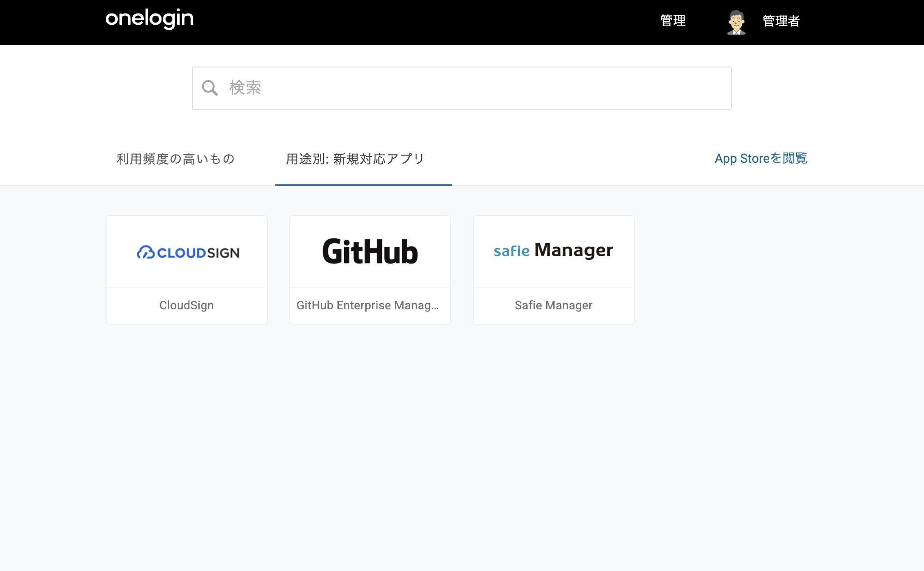The height and width of the screenshot is (571, 924).
Task: Switch to 利用頻度の高いもの tab
Action: coord(175,159)
